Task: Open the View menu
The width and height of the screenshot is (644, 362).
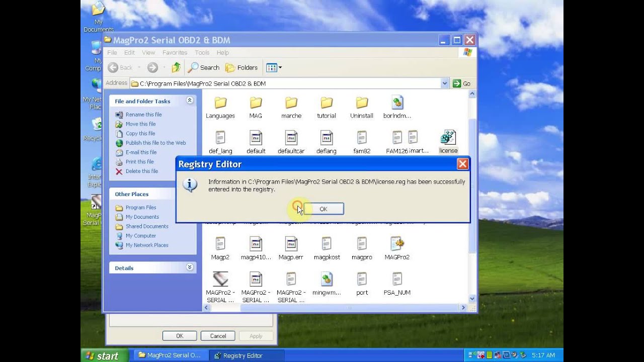Action: [x=148, y=52]
